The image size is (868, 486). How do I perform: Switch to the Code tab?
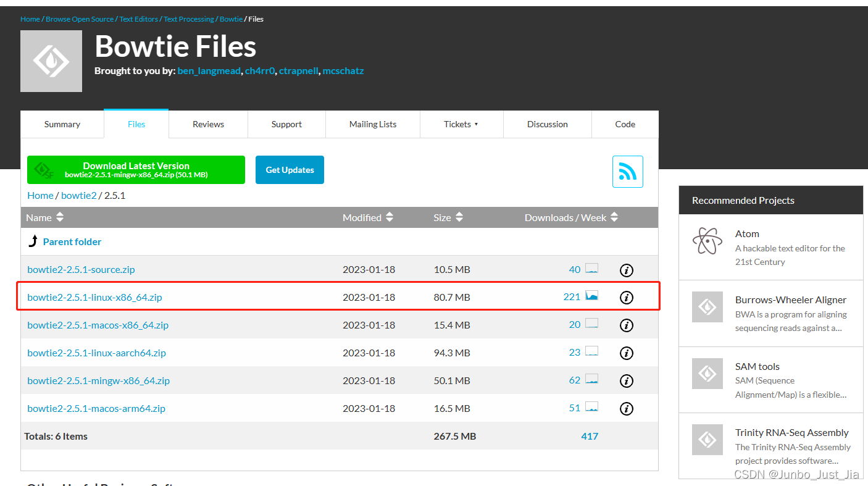coord(625,124)
